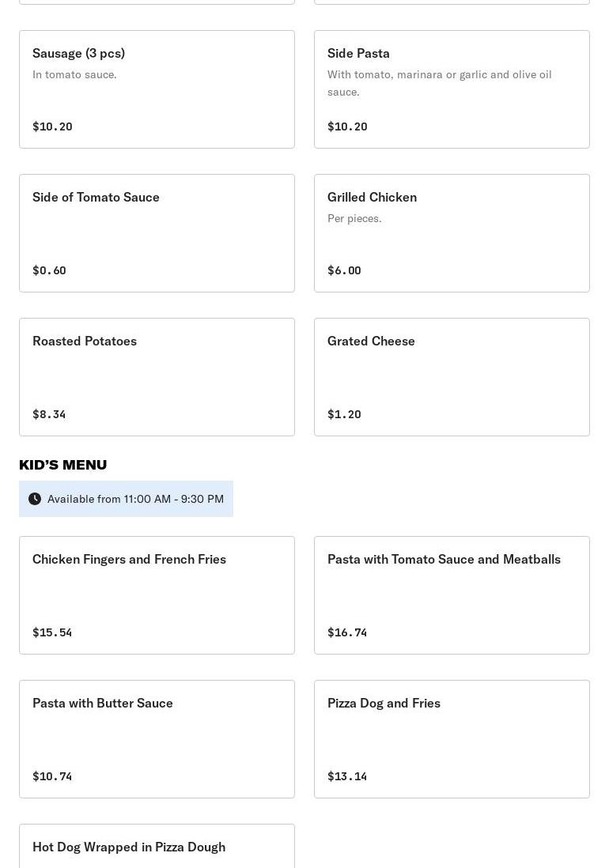The height and width of the screenshot is (868, 609).
Task: Select Pasta with Tomato Sauce and Meatballs
Action: point(452,594)
